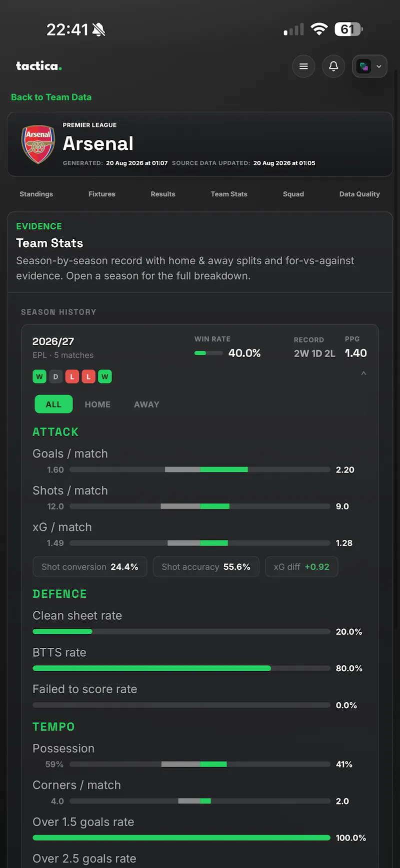Click the Shot conversion 24.4% chip
400x868 pixels.
90,567
